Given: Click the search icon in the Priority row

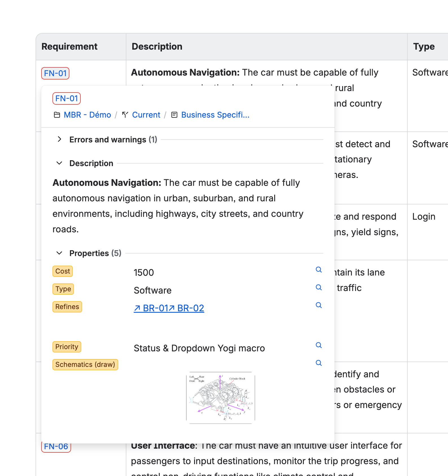Looking at the screenshot, I should click(x=319, y=345).
